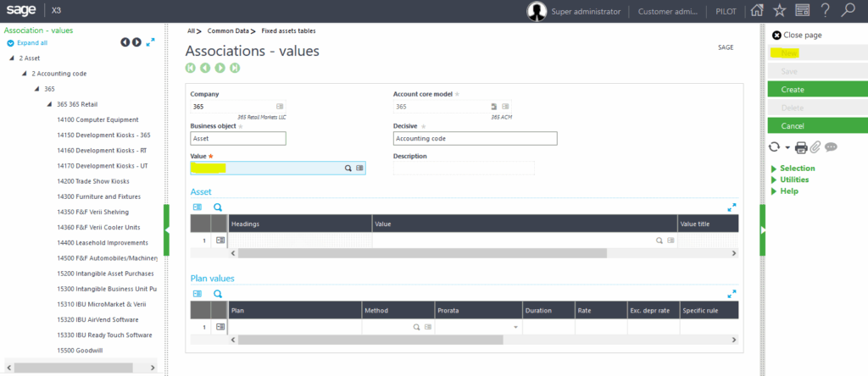Screen dimensions: 868x376
Task: Open the comment bubble icon
Action: (831, 147)
